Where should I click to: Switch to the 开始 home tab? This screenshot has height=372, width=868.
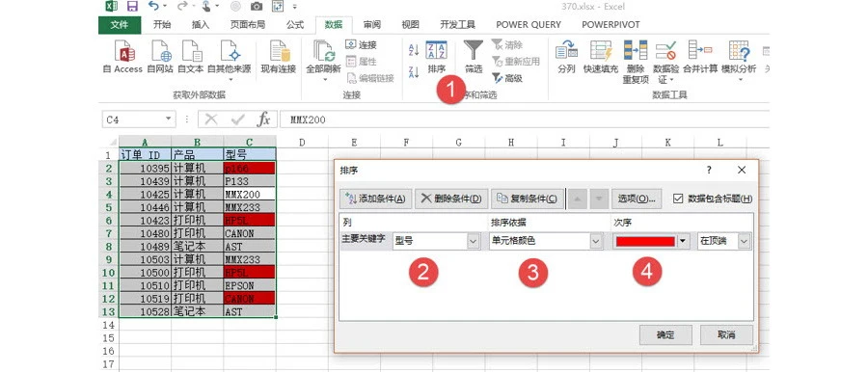pyautogui.click(x=162, y=25)
